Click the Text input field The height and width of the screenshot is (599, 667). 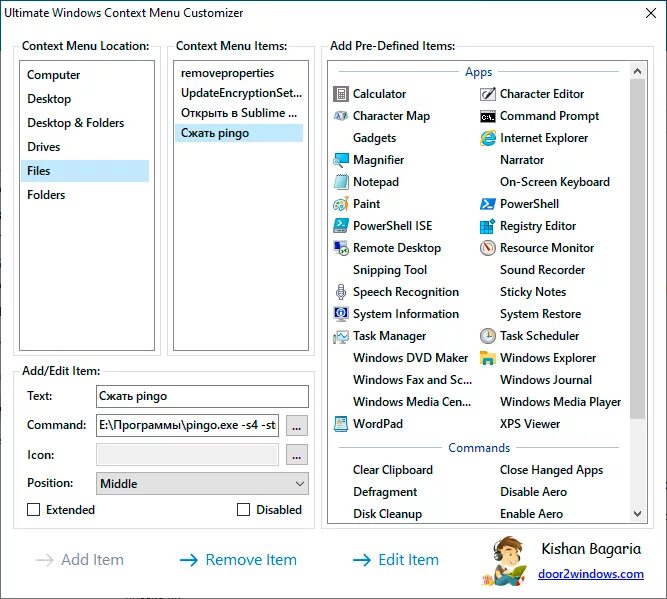click(x=202, y=396)
